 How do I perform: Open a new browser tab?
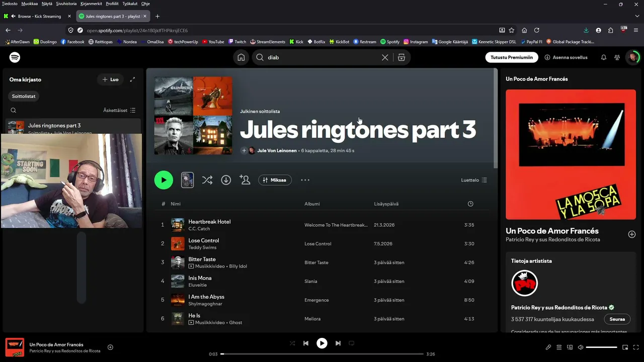157,16
